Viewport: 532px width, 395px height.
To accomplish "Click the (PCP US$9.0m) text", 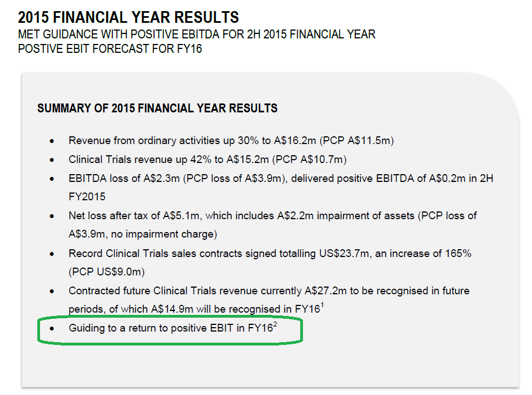I will pos(107,271).
